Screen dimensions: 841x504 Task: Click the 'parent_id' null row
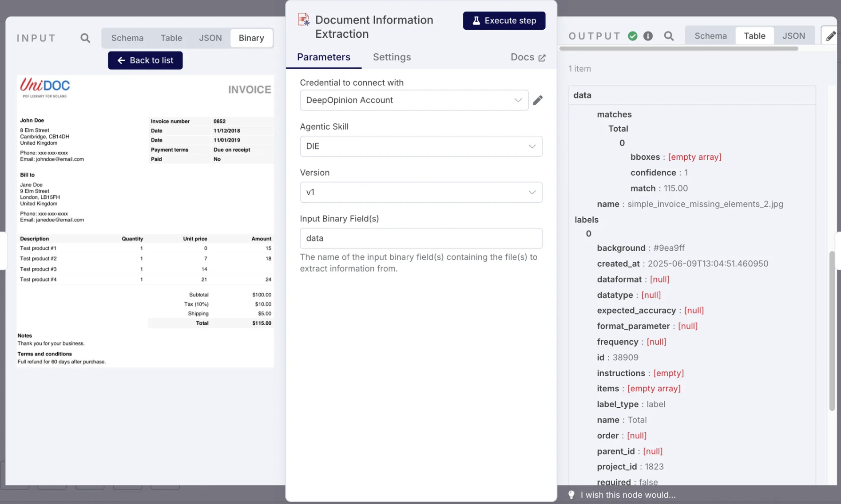pos(630,451)
